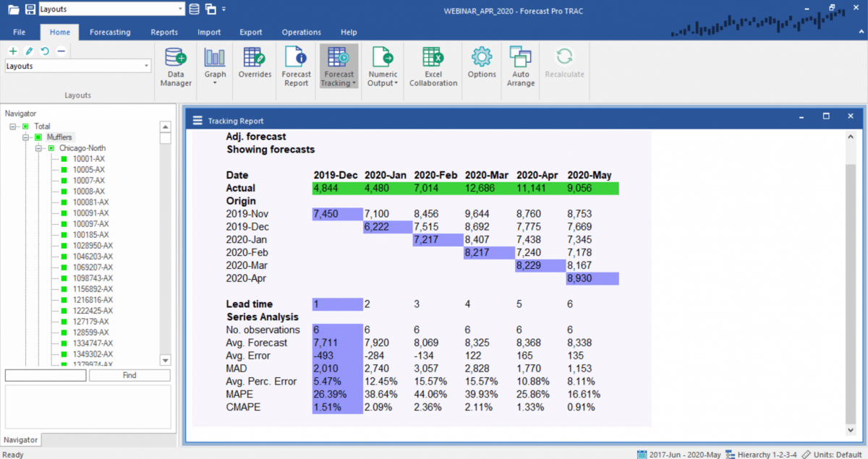This screenshot has width=868, height=459.
Task: Open the Layouts panel dropdown
Action: pos(145,67)
